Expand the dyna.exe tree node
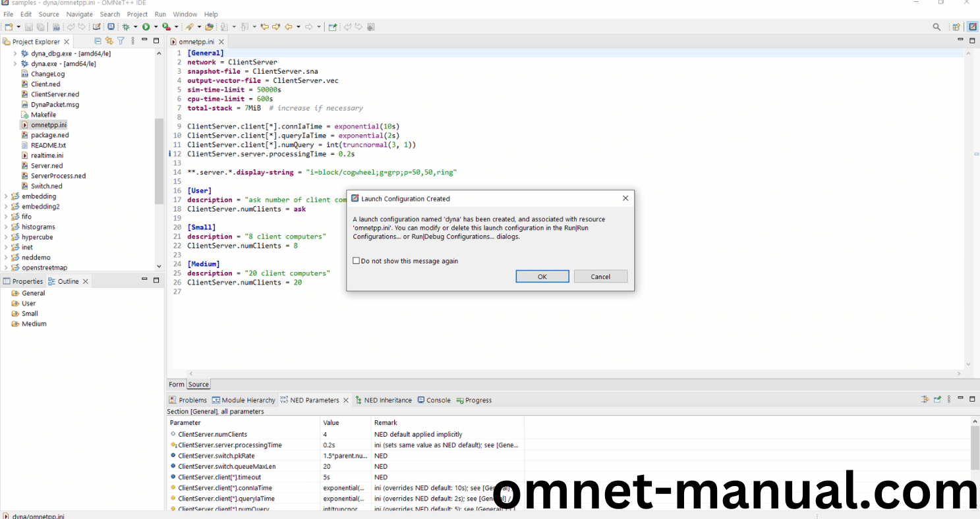 pyautogui.click(x=15, y=64)
